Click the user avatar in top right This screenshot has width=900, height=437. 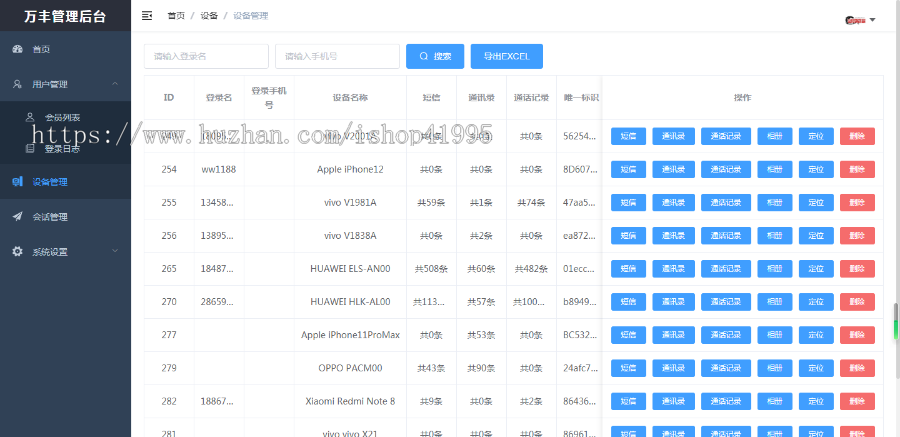[x=855, y=20]
